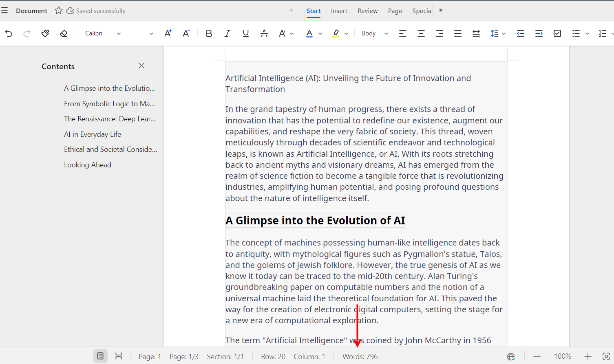Apply the yellow highlight color
The height and width of the screenshot is (364, 614).
point(336,33)
